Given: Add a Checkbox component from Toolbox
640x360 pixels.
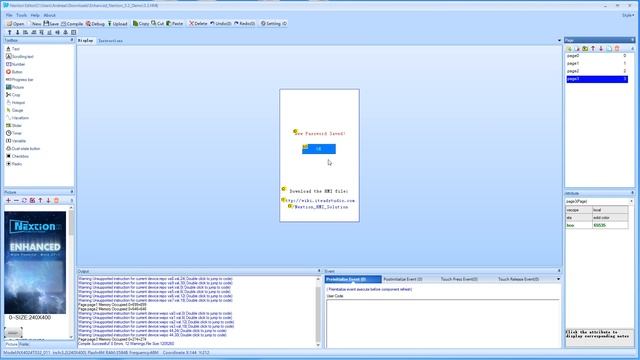Looking at the screenshot, I should tap(17, 156).
